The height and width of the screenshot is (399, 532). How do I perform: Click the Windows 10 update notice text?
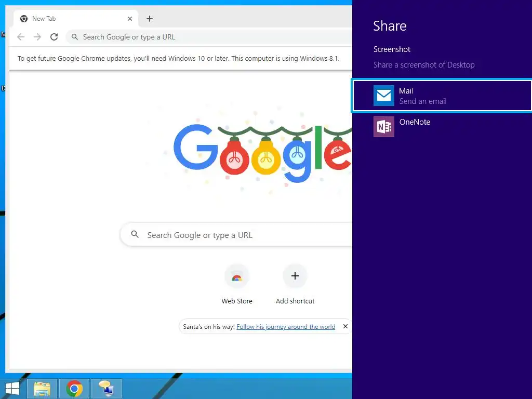pos(179,58)
